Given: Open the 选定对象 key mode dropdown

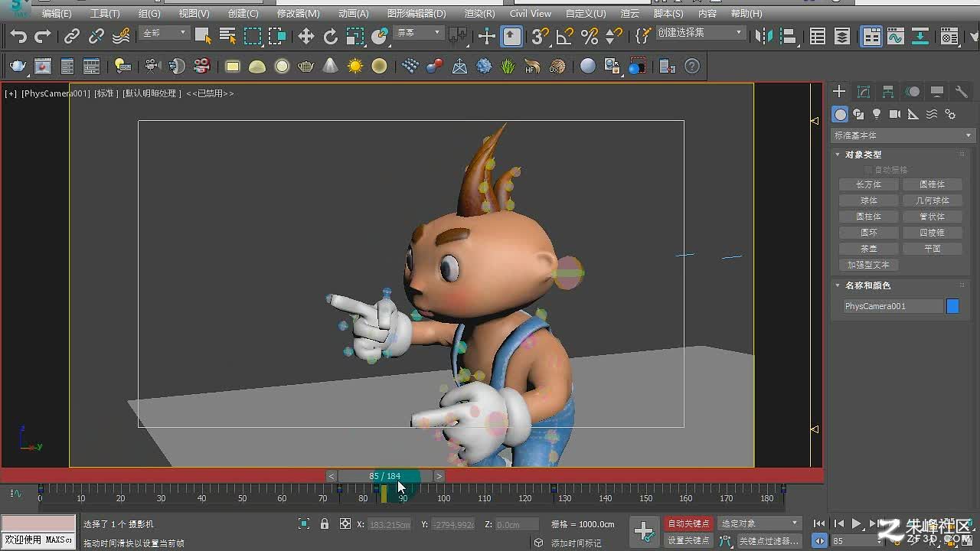Looking at the screenshot, I should (x=759, y=523).
